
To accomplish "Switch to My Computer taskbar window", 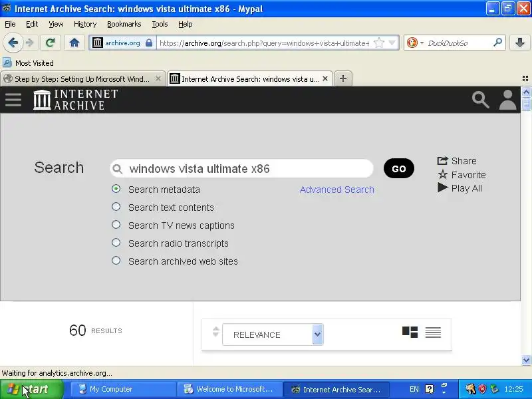I will [122, 389].
